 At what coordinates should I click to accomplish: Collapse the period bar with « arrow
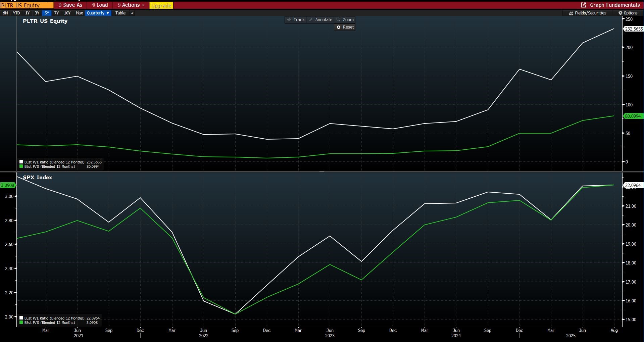[x=132, y=13]
